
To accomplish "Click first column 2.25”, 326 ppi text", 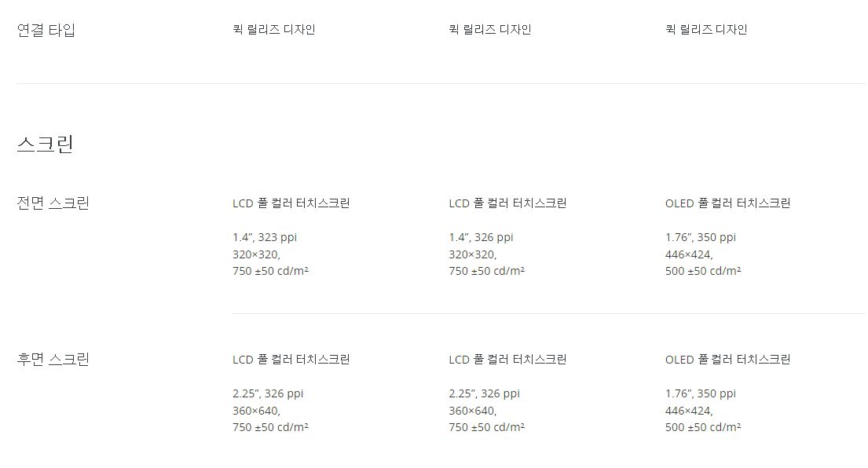I will pyautogui.click(x=268, y=393).
